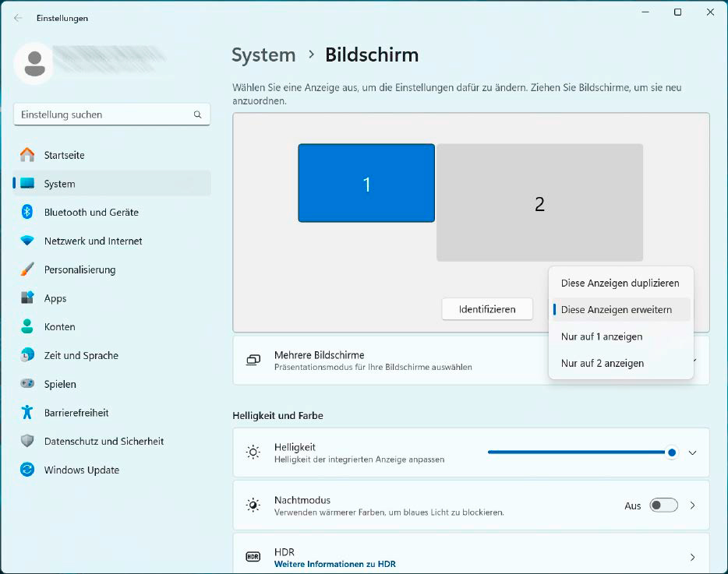Open Bluetooth und Geräte settings
This screenshot has height=574, width=728.
click(x=92, y=212)
